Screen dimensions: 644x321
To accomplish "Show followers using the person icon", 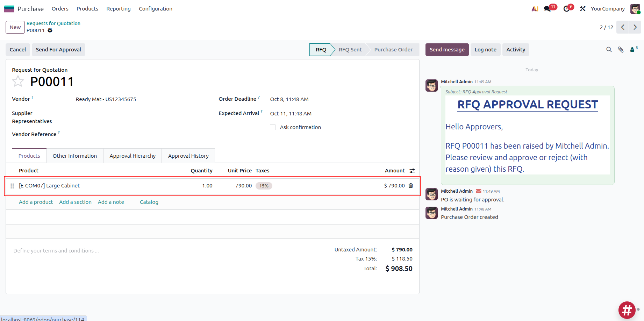I will point(633,50).
